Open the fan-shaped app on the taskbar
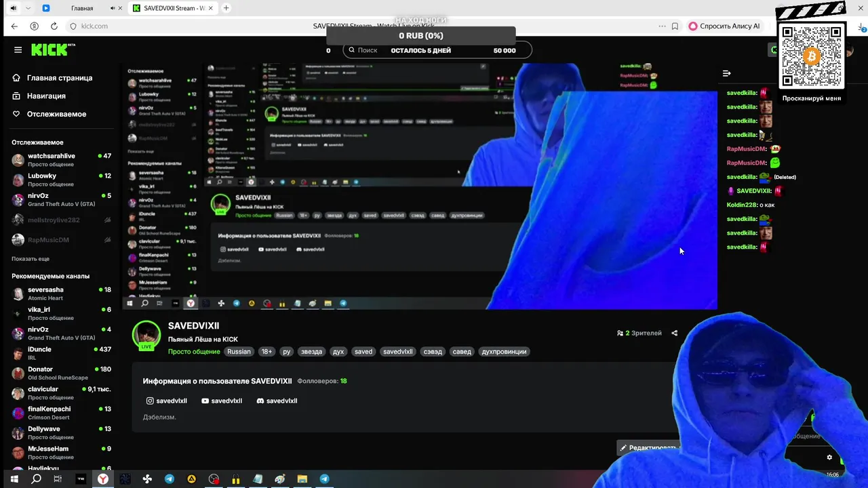868x488 pixels. point(147,479)
